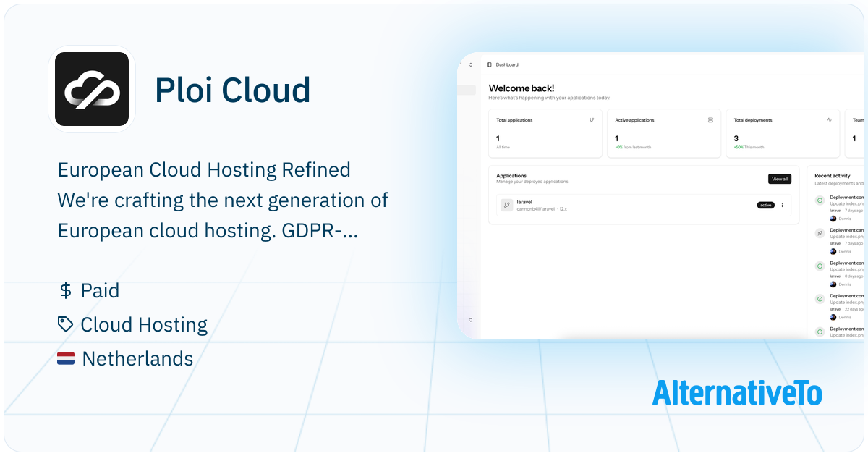Open the laravel application name
Screen dimensions: 868x456
(524, 202)
